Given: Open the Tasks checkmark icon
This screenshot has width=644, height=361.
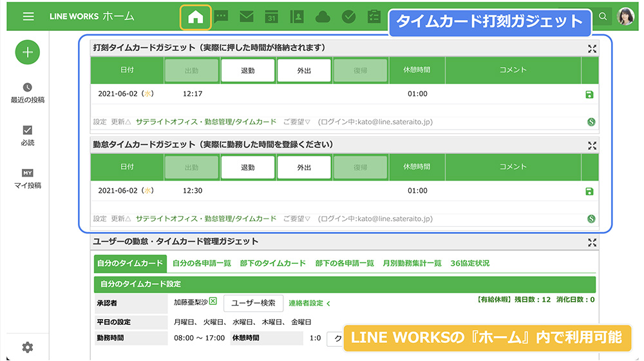Looking at the screenshot, I should point(348,17).
